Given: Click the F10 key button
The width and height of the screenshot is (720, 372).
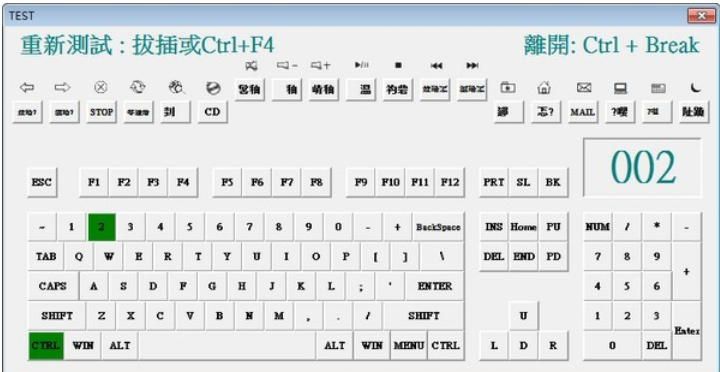Looking at the screenshot, I should (390, 182).
